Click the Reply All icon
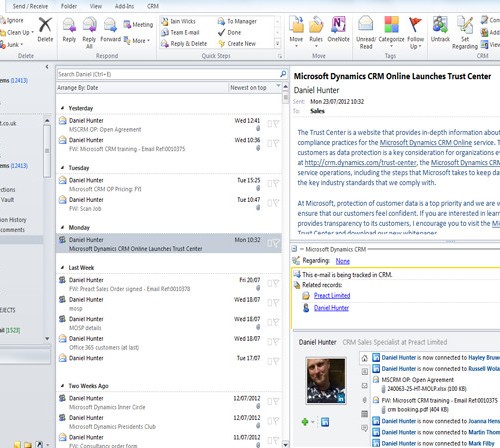Image resolution: width=500 pixels, height=448 pixels. [89, 25]
